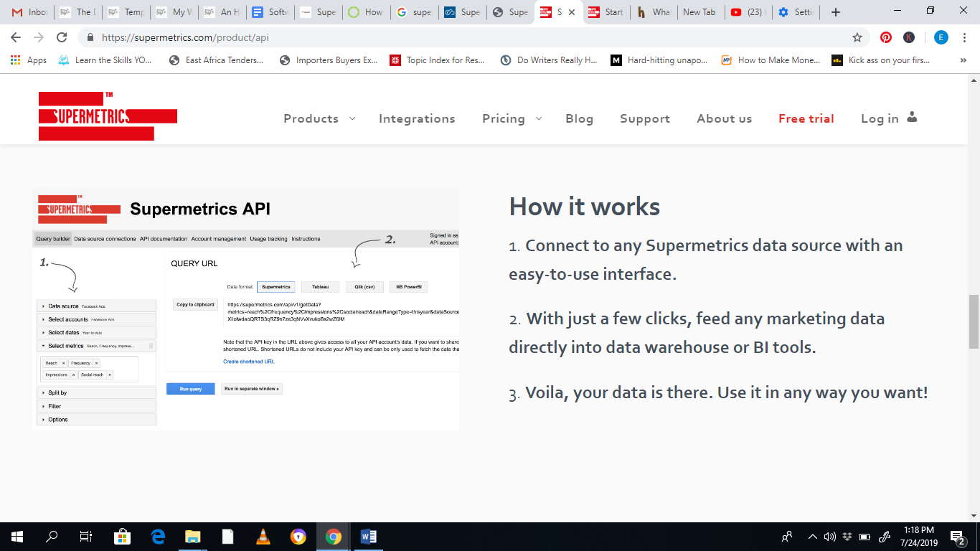
Task: Start the Free trial
Action: point(806,118)
